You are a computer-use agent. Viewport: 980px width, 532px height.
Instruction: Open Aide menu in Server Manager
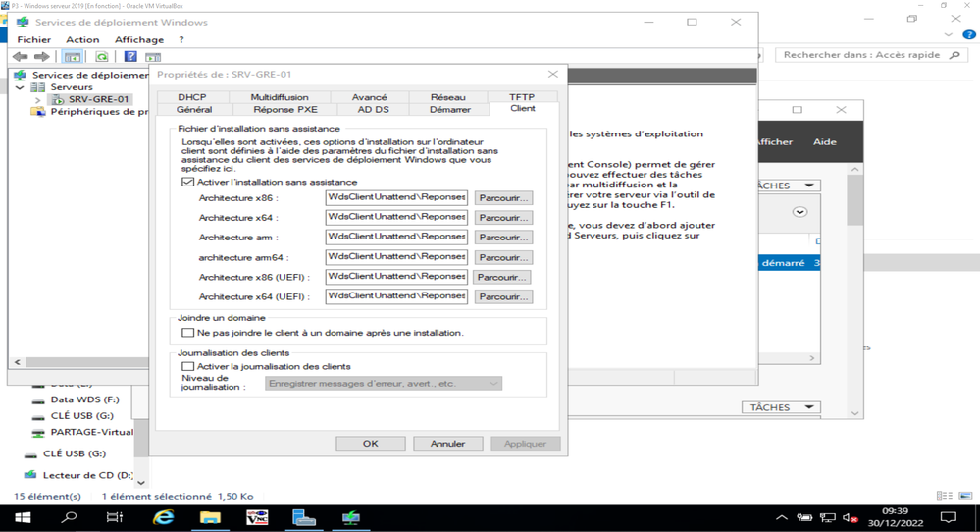coord(824,142)
